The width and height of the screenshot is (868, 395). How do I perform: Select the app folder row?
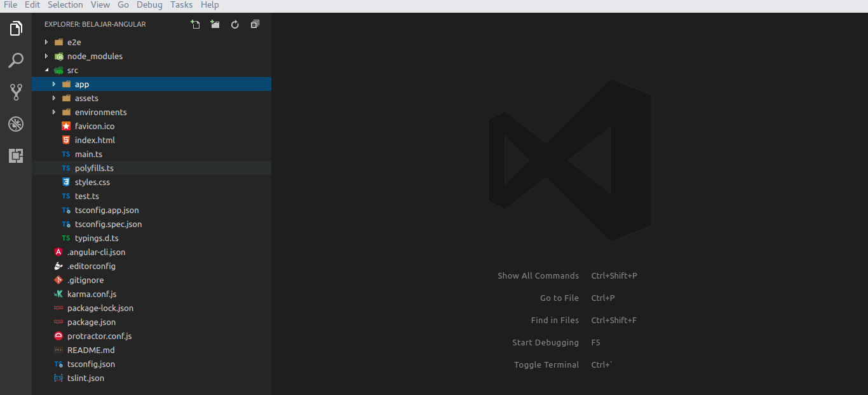coord(152,84)
